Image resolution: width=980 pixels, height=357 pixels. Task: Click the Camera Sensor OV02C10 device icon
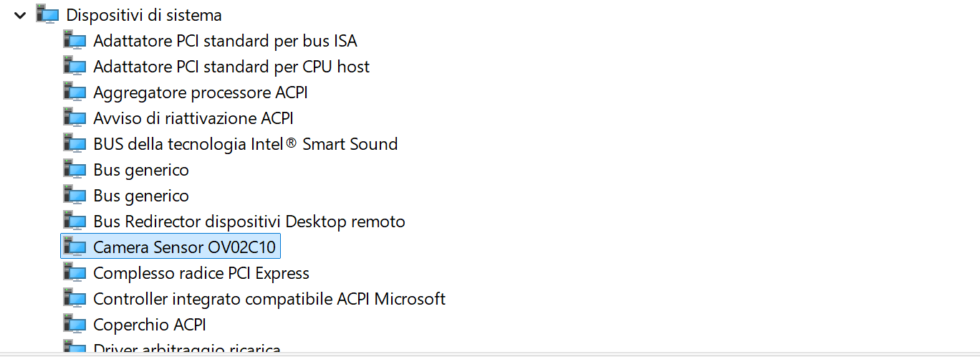[75, 247]
